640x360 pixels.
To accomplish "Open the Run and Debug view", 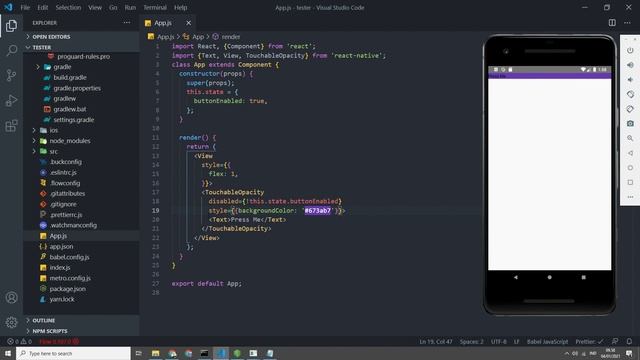I will (x=11, y=100).
